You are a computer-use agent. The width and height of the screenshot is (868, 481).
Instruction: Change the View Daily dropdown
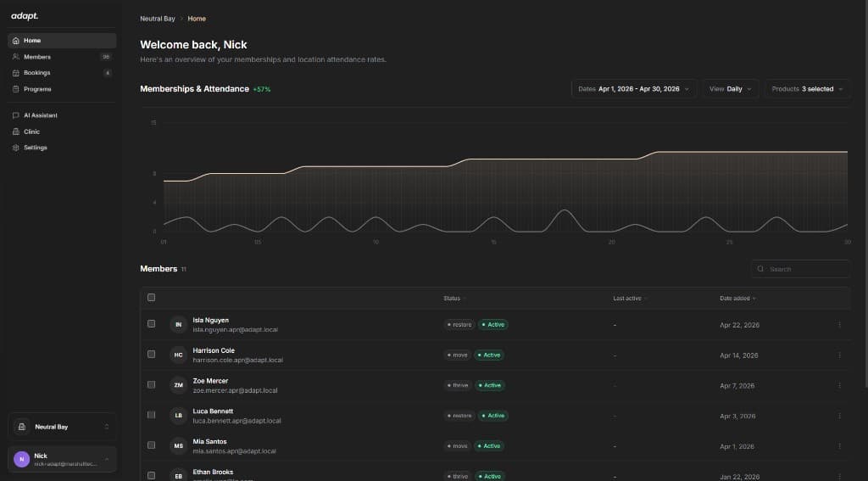730,89
